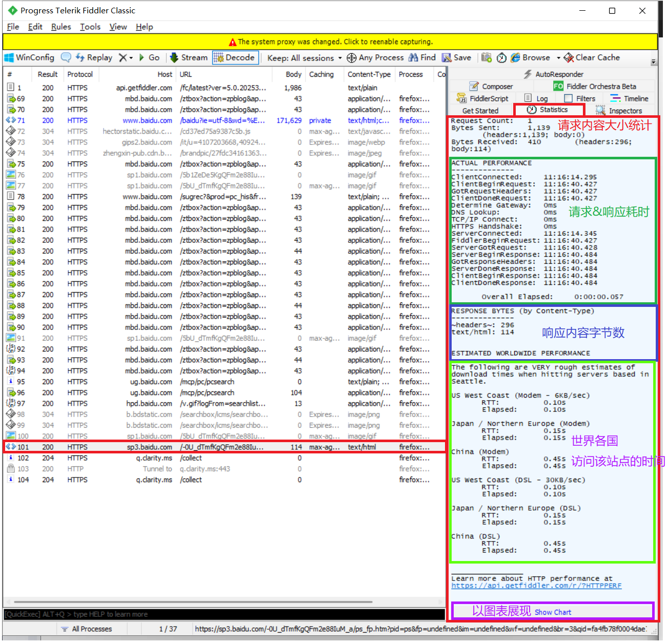Switch to the Timeline tab

click(630, 98)
